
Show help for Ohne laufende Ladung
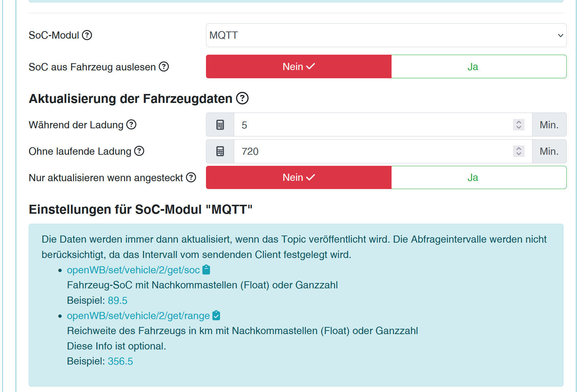point(139,151)
